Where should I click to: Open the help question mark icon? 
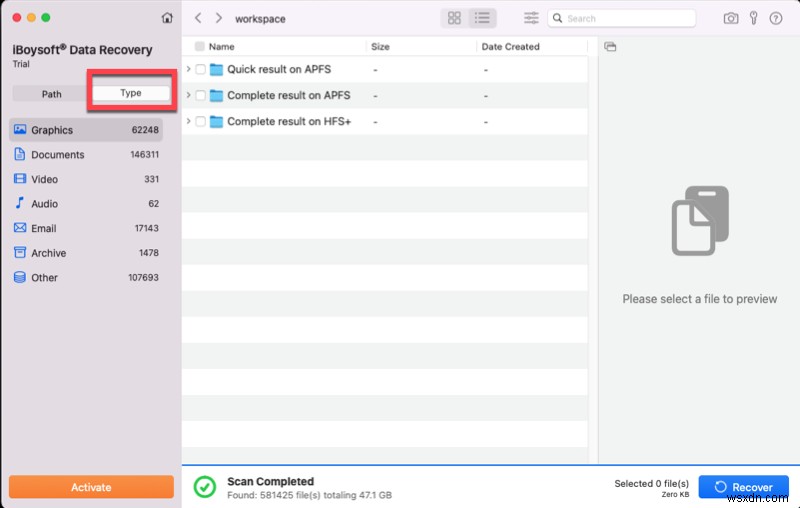click(776, 18)
